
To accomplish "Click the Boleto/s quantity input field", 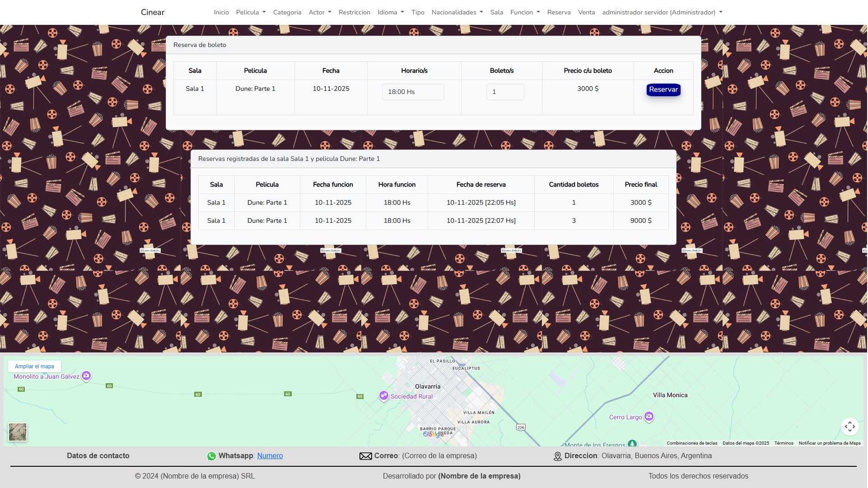I will [x=505, y=92].
